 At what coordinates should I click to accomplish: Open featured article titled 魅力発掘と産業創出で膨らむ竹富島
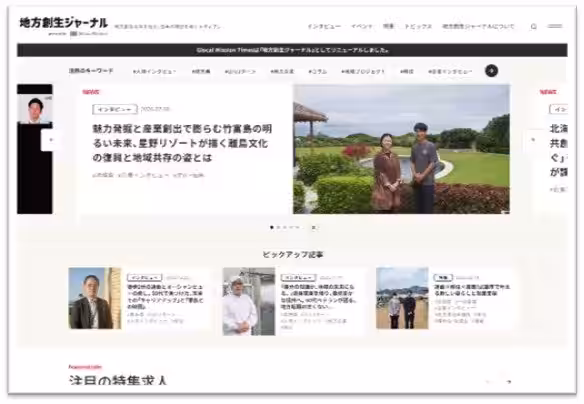182,143
